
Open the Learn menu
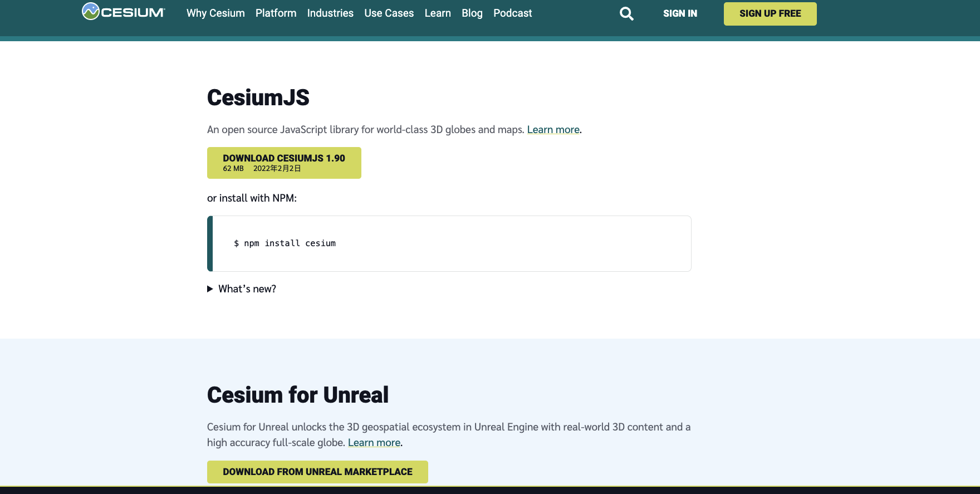(438, 13)
